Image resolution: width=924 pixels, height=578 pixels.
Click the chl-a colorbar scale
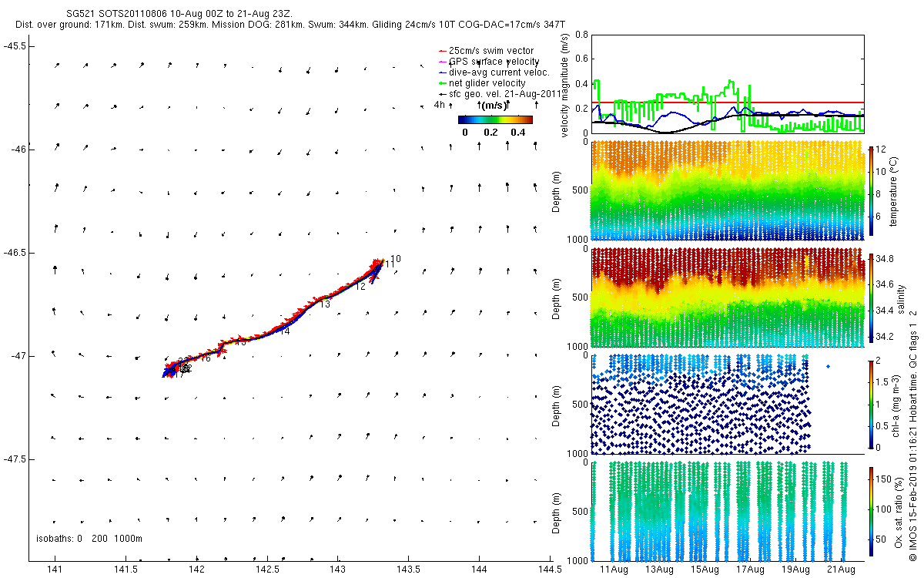pos(872,404)
